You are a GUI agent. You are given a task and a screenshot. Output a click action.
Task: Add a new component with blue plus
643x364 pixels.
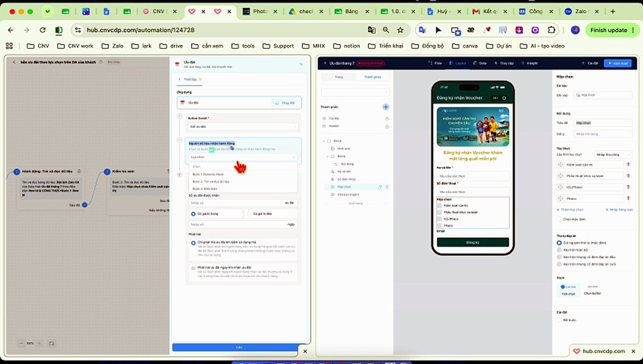(386, 107)
